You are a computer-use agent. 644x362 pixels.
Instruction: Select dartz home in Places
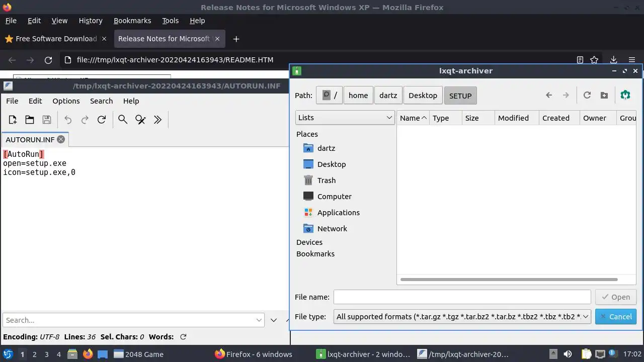click(x=326, y=148)
